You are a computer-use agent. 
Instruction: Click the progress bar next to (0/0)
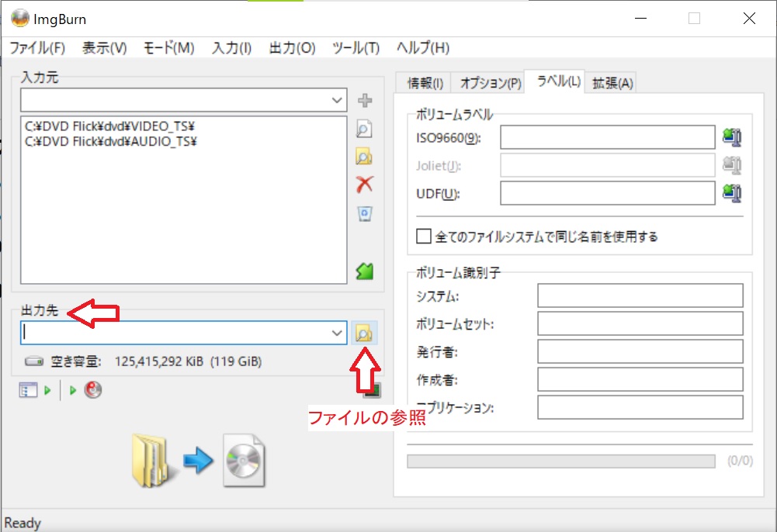(x=561, y=461)
